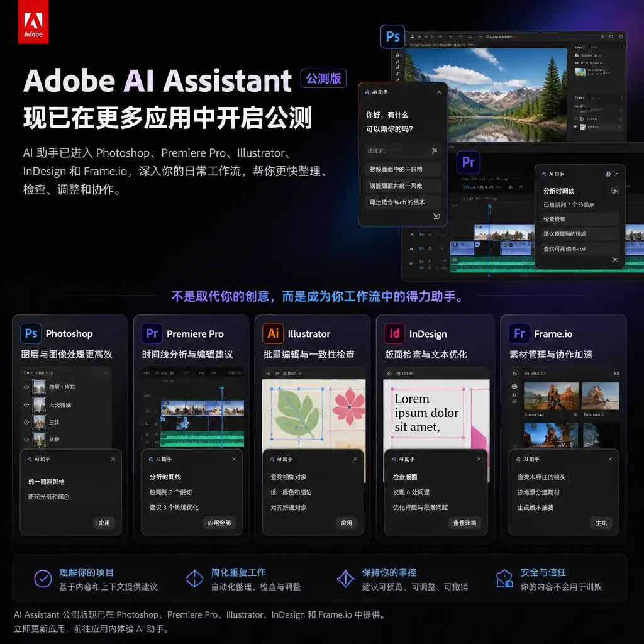
Task: Close the AI 助手 panel in the InDesign card
Action: pos(479,458)
